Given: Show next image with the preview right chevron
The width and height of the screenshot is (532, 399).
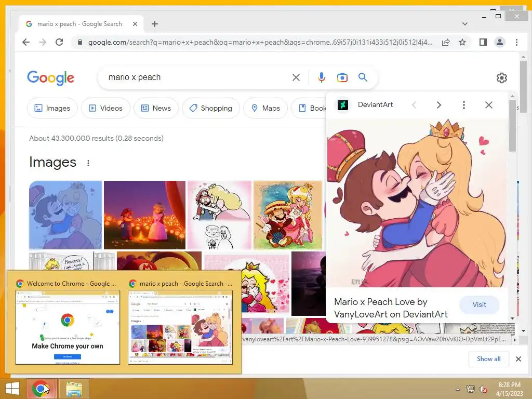Looking at the screenshot, I should tap(438, 105).
